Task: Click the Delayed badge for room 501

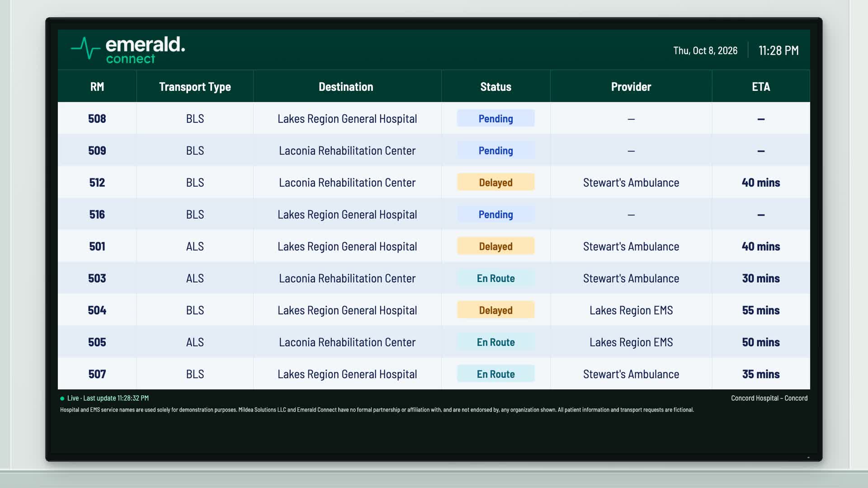Action: [495, 246]
